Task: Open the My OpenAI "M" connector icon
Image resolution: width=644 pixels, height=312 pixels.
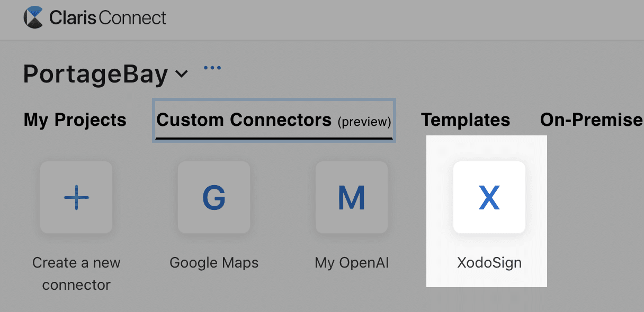Action: point(352,197)
